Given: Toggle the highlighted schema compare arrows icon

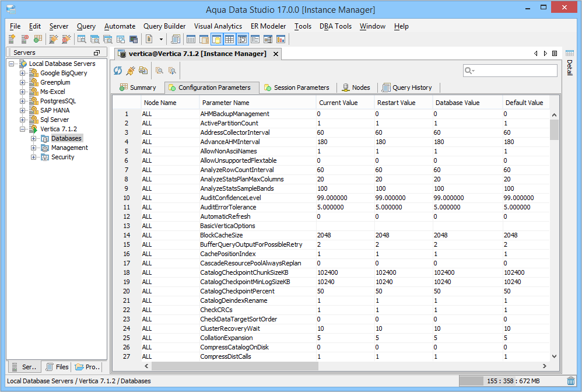Looking at the screenshot, I should point(243,39).
